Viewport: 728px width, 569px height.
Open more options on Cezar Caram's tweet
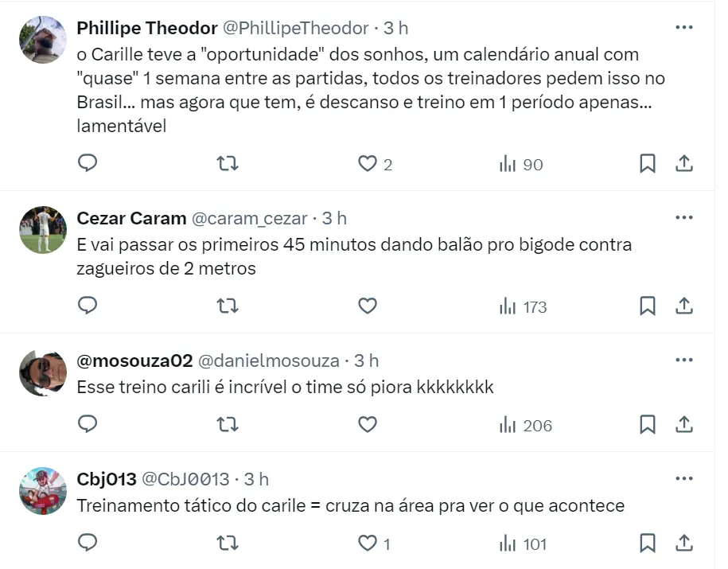tap(683, 217)
